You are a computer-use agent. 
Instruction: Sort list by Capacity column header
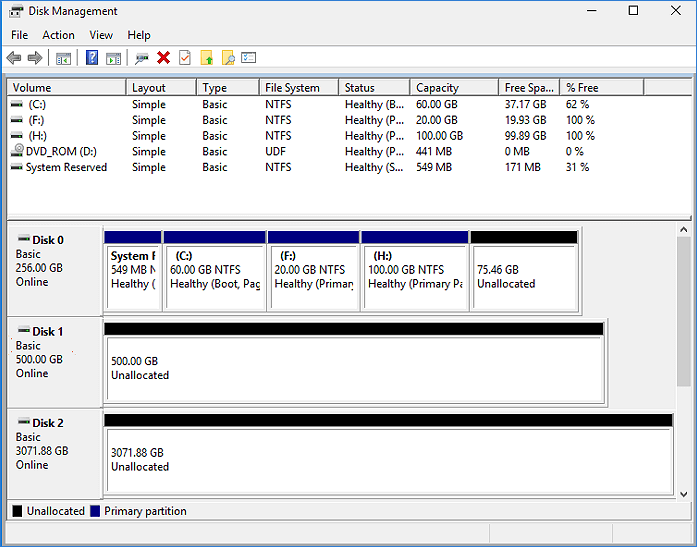coord(437,88)
